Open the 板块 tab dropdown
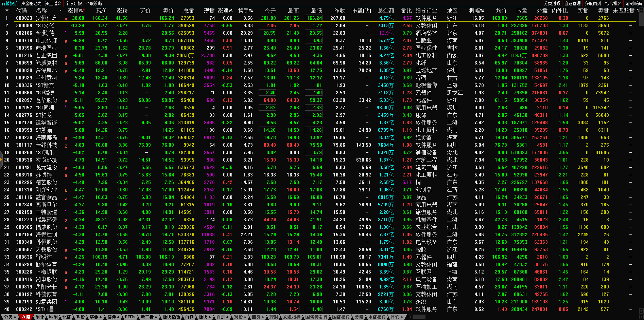 205,317
